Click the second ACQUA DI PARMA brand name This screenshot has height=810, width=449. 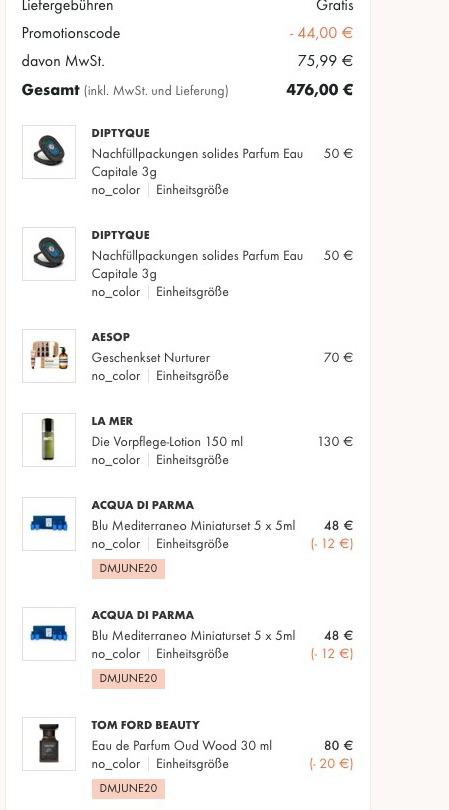coord(143,615)
